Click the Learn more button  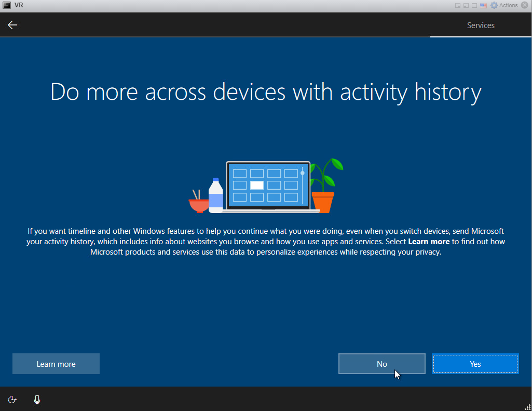56,364
